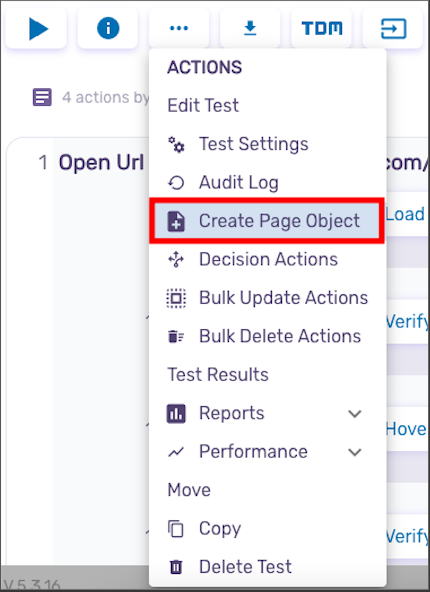Click the actions description note icon
Viewport: 430px width, 592px height.
click(42, 97)
